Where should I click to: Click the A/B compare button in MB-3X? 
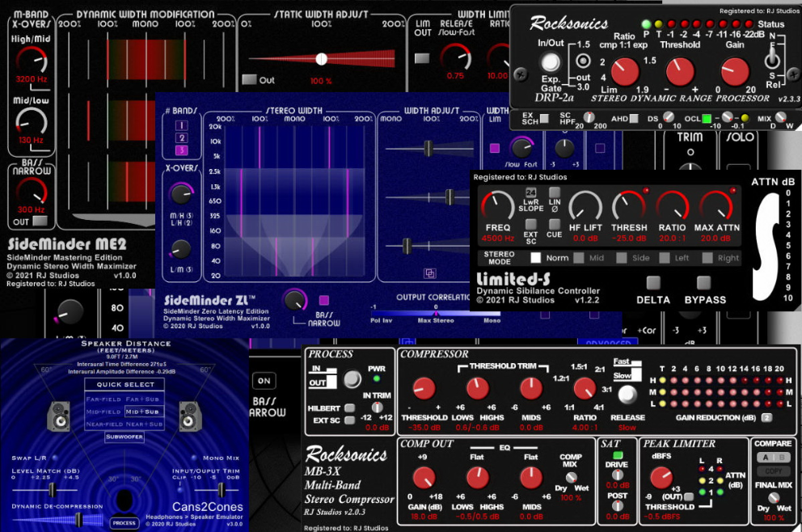click(x=773, y=458)
